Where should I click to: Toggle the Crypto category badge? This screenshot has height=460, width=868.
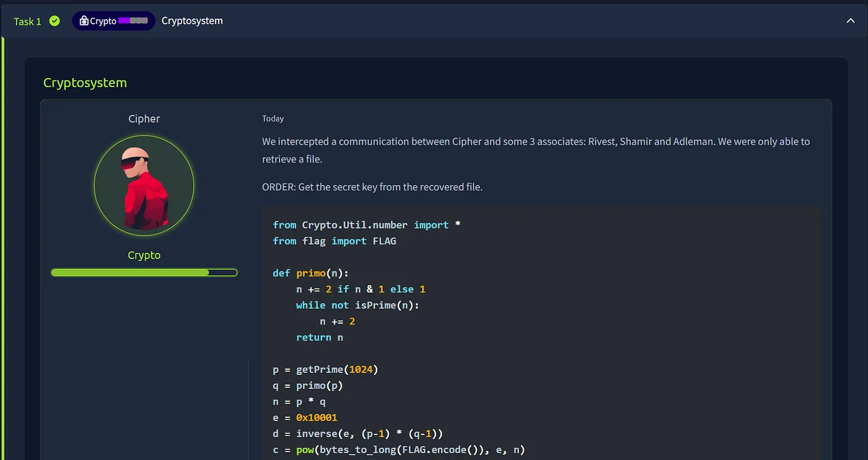click(x=114, y=20)
